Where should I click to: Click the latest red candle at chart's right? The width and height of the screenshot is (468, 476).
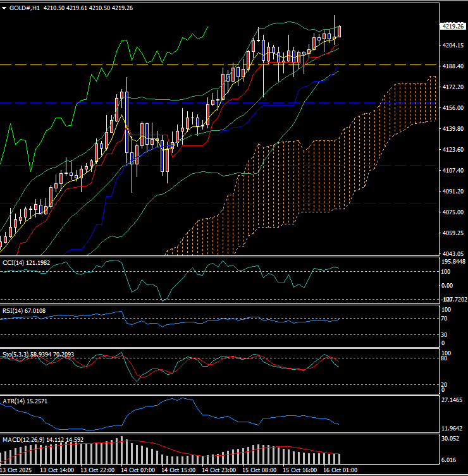click(x=340, y=31)
